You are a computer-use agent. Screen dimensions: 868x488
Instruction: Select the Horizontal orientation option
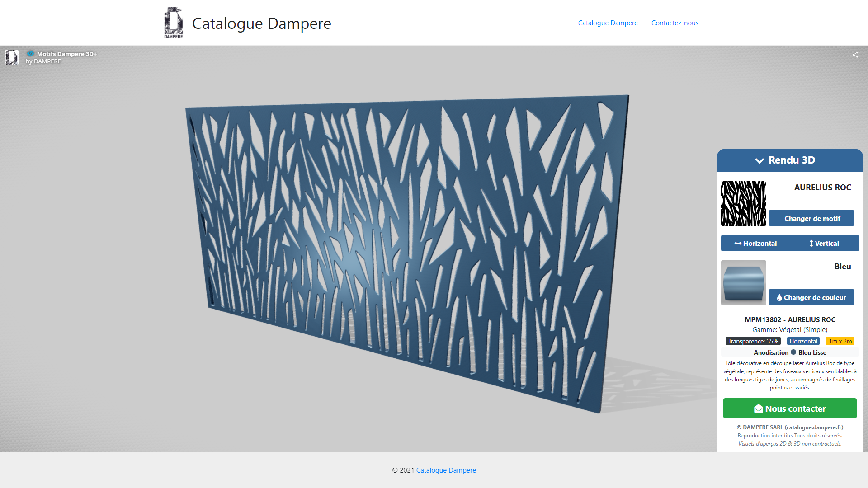tap(755, 243)
